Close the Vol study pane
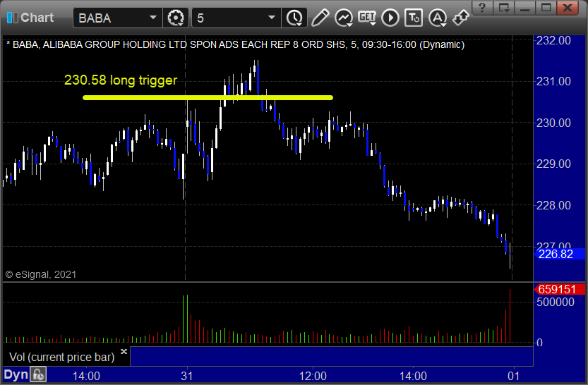588x385 pixels. tap(124, 352)
